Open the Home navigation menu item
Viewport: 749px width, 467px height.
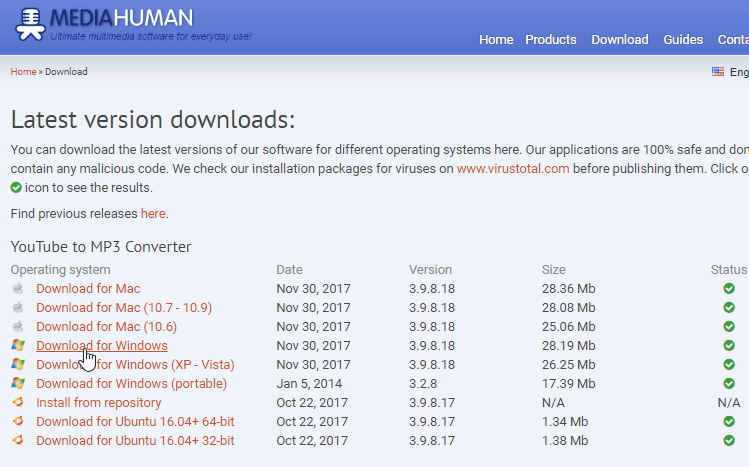pyautogui.click(x=496, y=40)
